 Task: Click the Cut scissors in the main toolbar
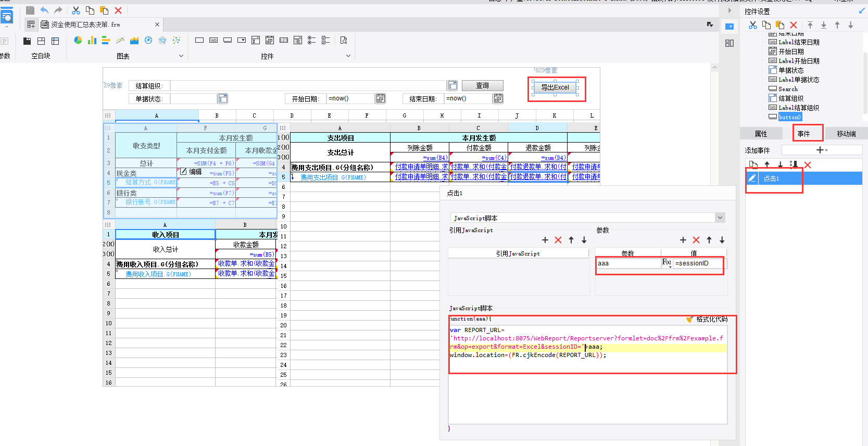tap(76, 10)
